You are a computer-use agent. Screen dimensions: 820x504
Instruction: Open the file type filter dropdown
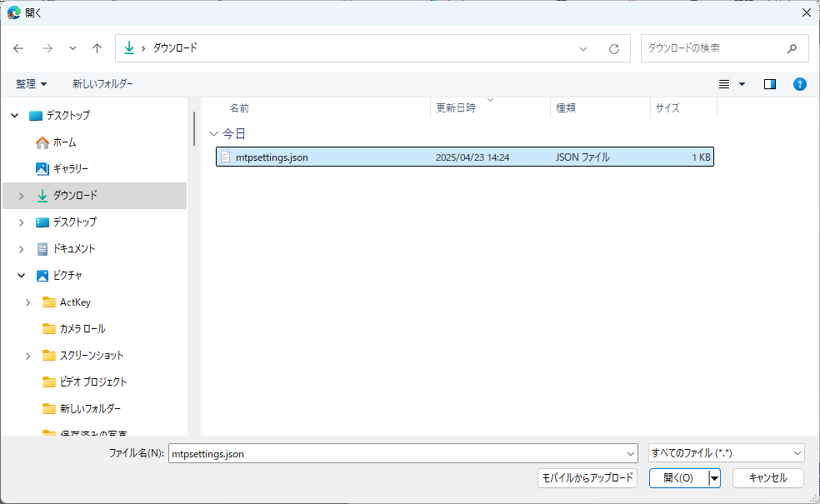click(726, 453)
